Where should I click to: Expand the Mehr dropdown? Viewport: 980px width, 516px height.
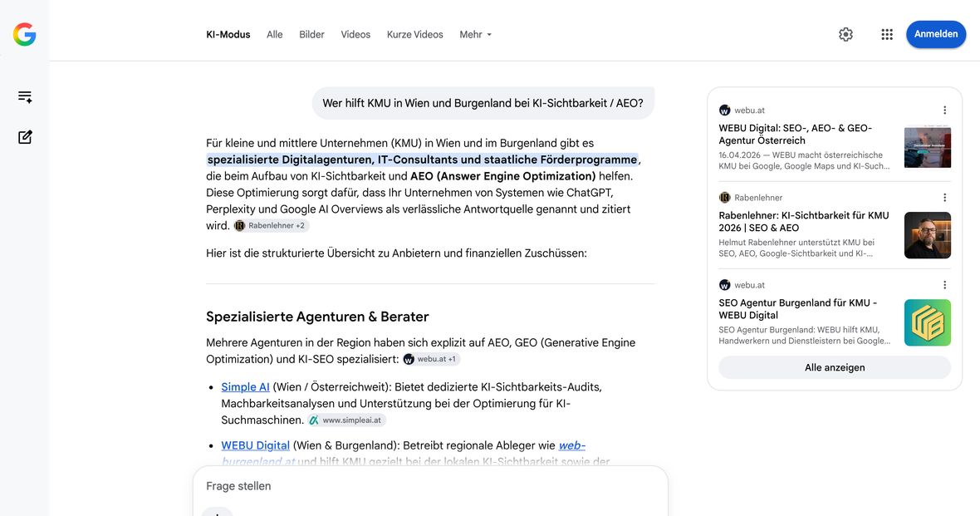476,34
